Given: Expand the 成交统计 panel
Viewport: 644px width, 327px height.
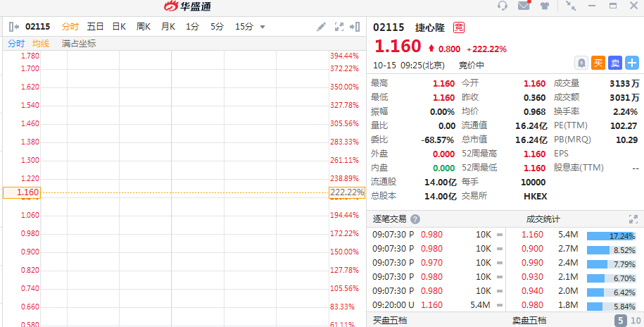Looking at the screenshot, I should (x=633, y=219).
